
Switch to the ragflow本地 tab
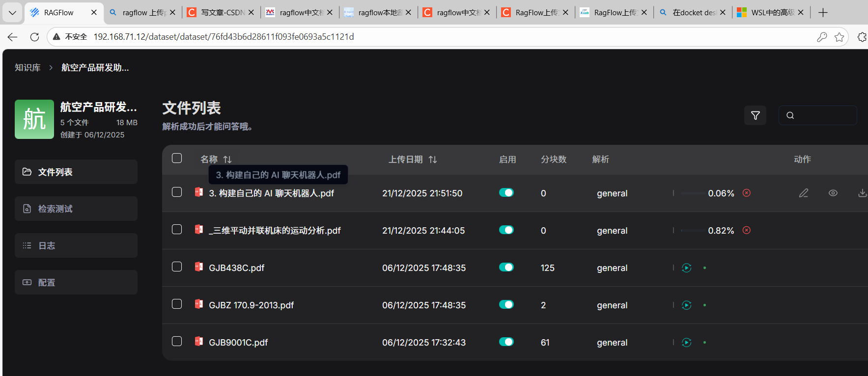(x=378, y=12)
